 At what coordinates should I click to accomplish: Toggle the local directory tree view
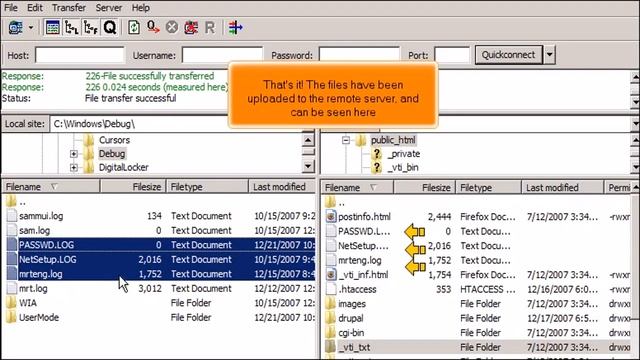(x=71, y=28)
